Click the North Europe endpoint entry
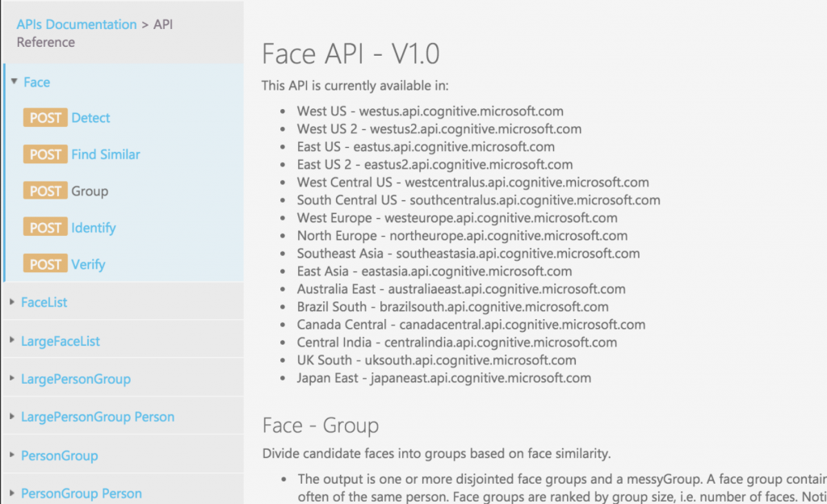Viewport: 827px width, 504px height. click(462, 236)
